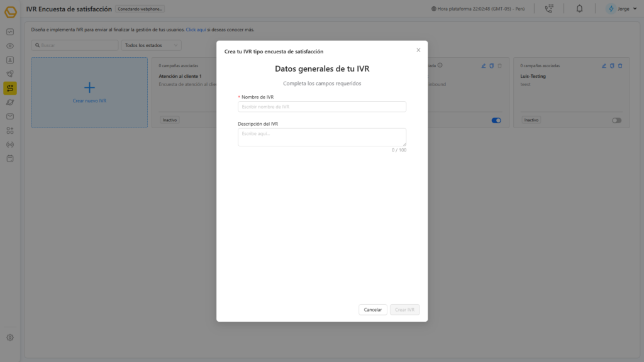The width and height of the screenshot is (644, 362).
Task: Follow the 'Click aquí' link
Action: click(x=196, y=30)
